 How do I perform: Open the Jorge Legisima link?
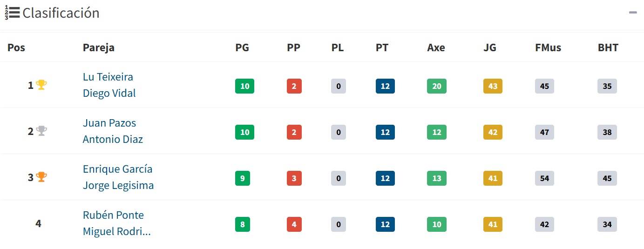(x=118, y=185)
